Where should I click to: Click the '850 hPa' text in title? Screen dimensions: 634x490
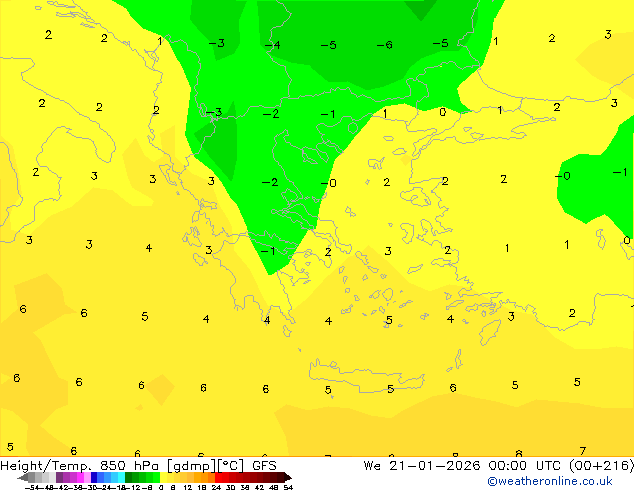[x=129, y=466]
